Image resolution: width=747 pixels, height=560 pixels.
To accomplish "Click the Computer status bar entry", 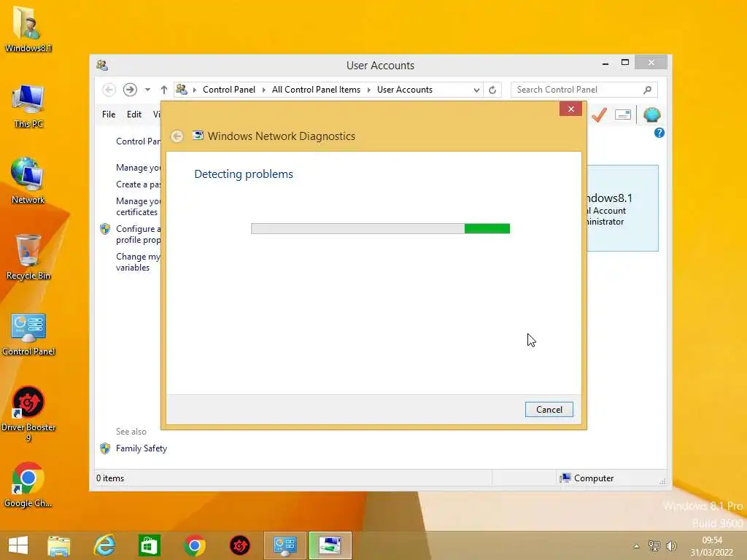I will [x=587, y=478].
